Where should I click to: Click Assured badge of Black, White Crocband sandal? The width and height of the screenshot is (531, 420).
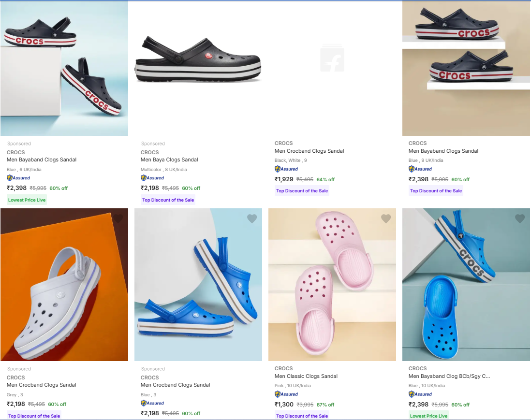(x=286, y=169)
